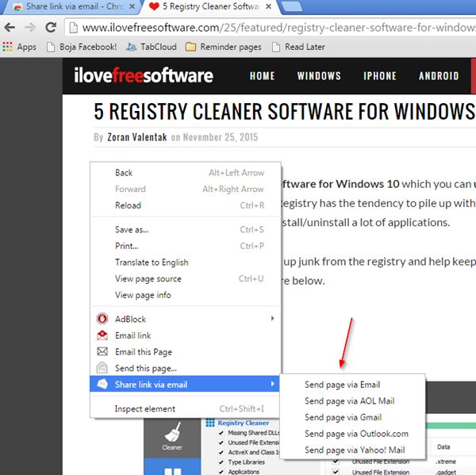
Task: Click the red heart favicon on Registry Cleaner tab
Action: pyautogui.click(x=154, y=6)
